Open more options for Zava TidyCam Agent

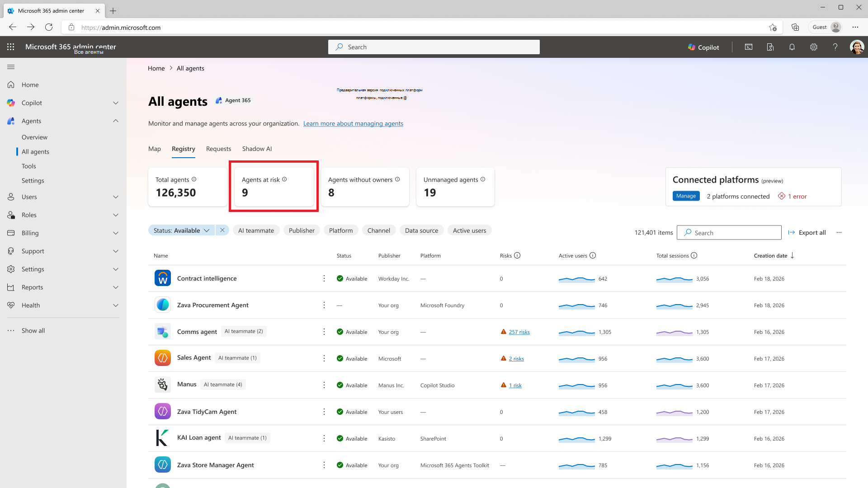click(324, 412)
